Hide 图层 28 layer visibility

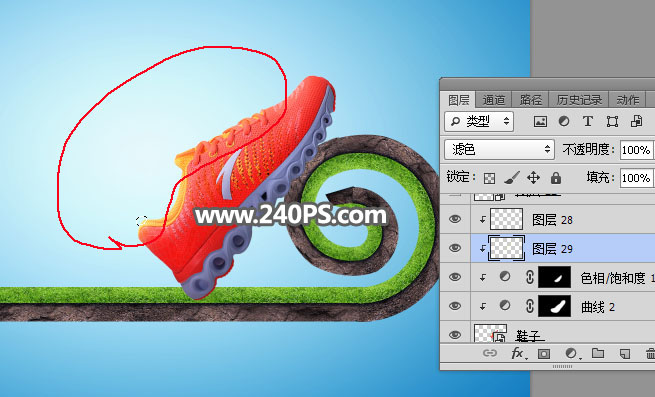coord(455,219)
